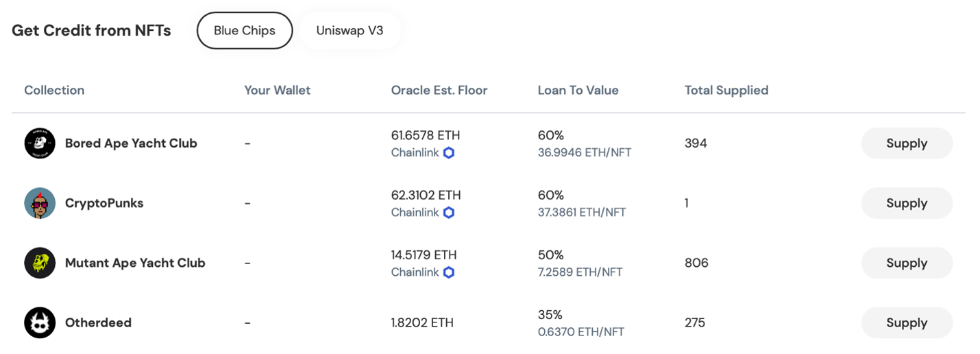Open Chainlink link for Mutant Ape Yacht Club
This screenshot has width=980, height=354.
[415, 272]
